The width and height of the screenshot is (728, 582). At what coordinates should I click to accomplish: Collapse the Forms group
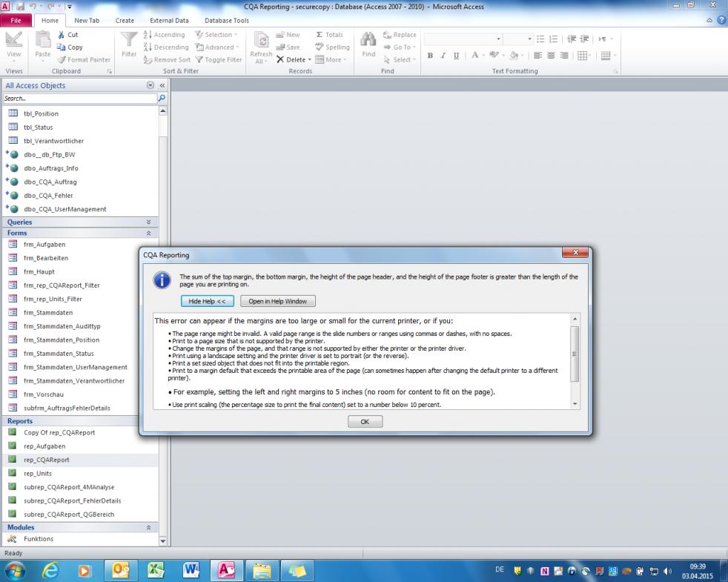click(x=148, y=233)
